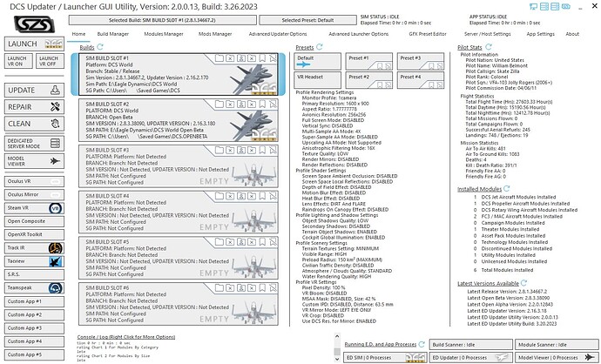Click bookmark icon on Preset #1
The height and width of the screenshot is (364, 601).
point(380,66)
